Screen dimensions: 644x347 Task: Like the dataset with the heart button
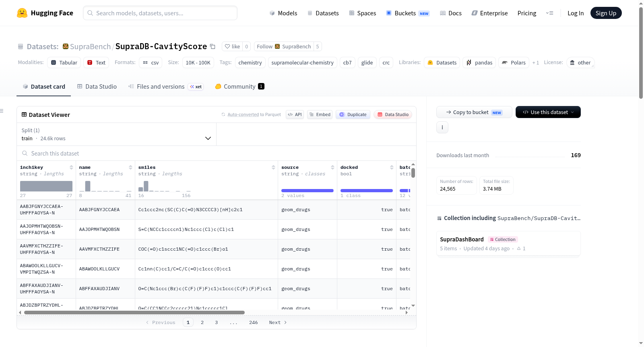232,46
